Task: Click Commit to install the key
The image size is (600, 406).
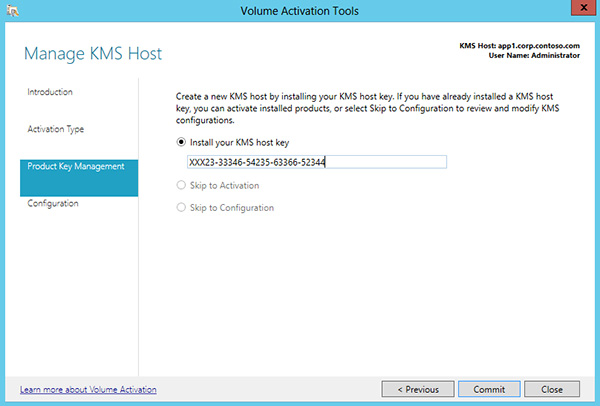Action: [489, 389]
